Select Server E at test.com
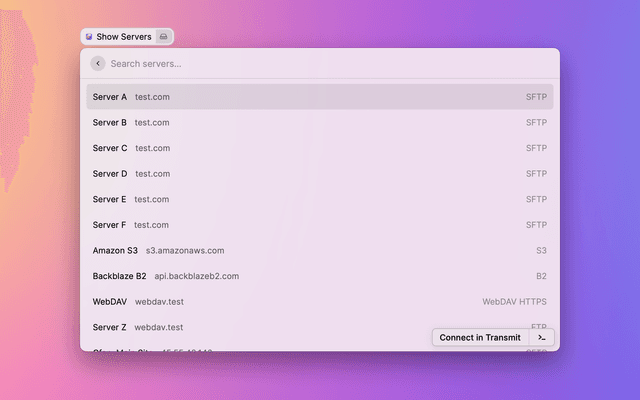Image resolution: width=640 pixels, height=400 pixels. (110, 199)
